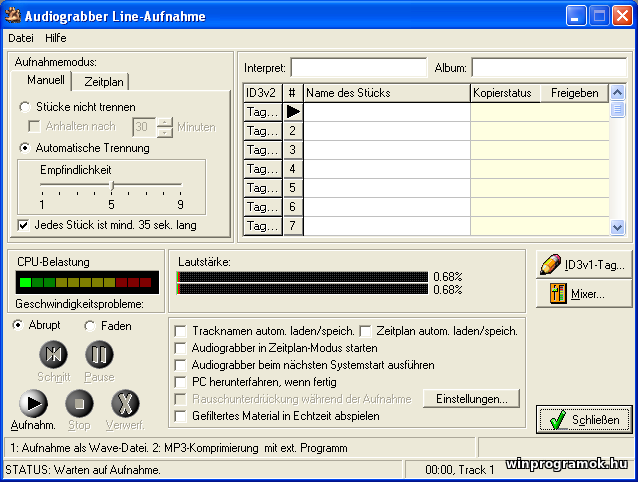Click the Schnitt cut button

pyautogui.click(x=53, y=354)
